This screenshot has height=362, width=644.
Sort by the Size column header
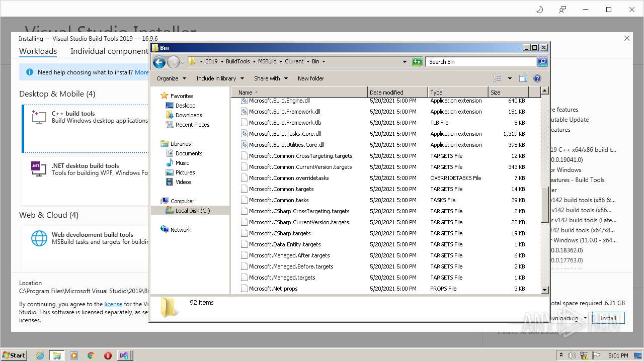click(x=509, y=93)
